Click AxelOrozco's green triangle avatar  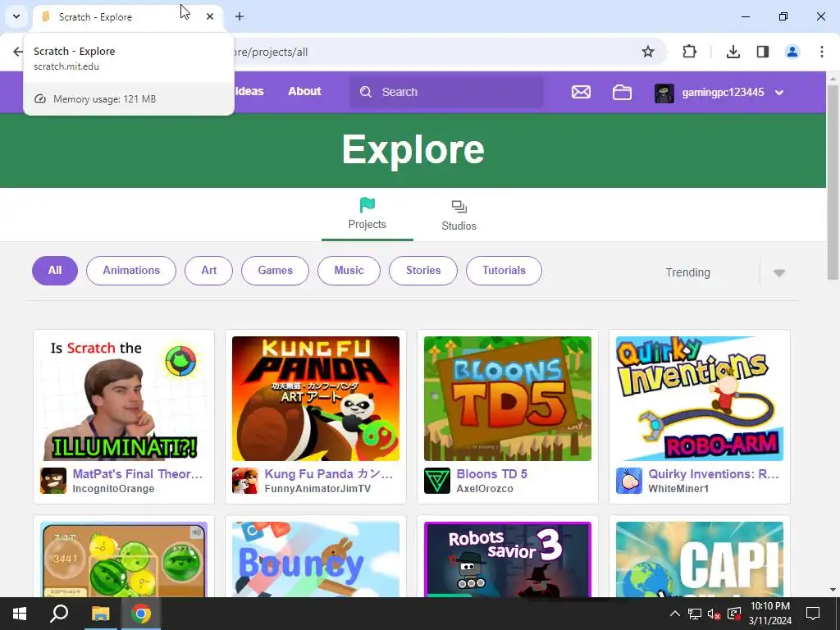(x=437, y=481)
